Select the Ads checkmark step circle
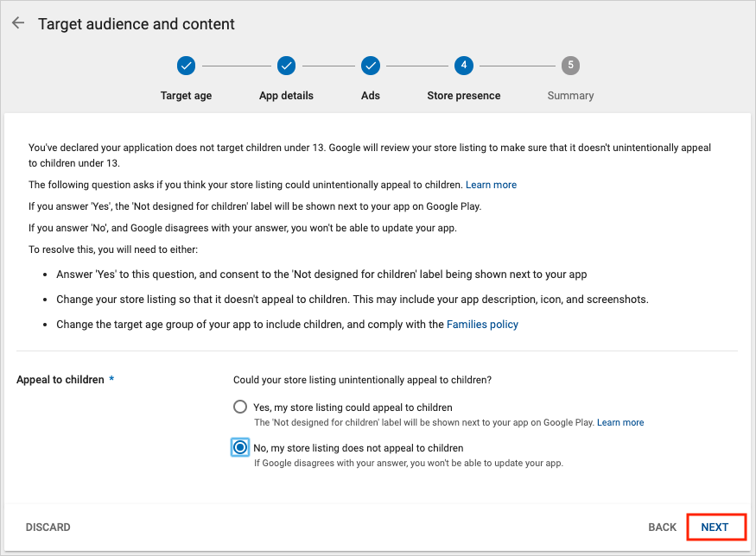The height and width of the screenshot is (556, 756). pyautogui.click(x=371, y=66)
